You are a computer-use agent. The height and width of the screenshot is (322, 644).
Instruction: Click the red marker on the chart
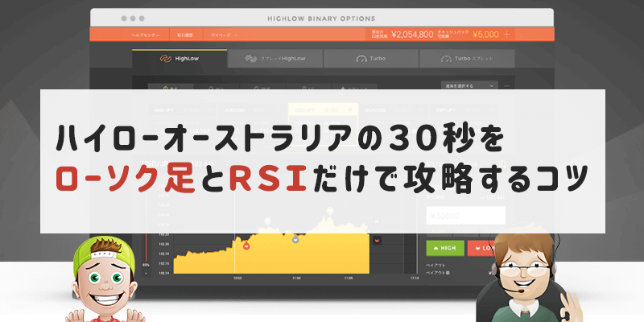click(246, 246)
